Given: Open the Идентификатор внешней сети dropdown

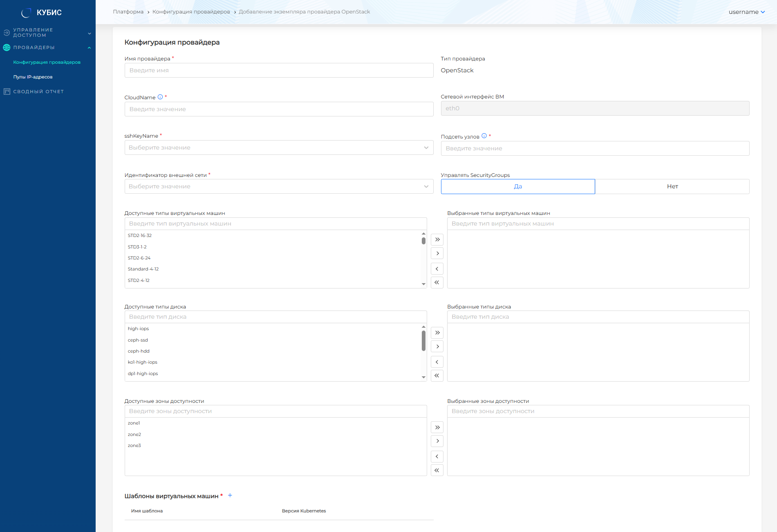Looking at the screenshot, I should (279, 186).
